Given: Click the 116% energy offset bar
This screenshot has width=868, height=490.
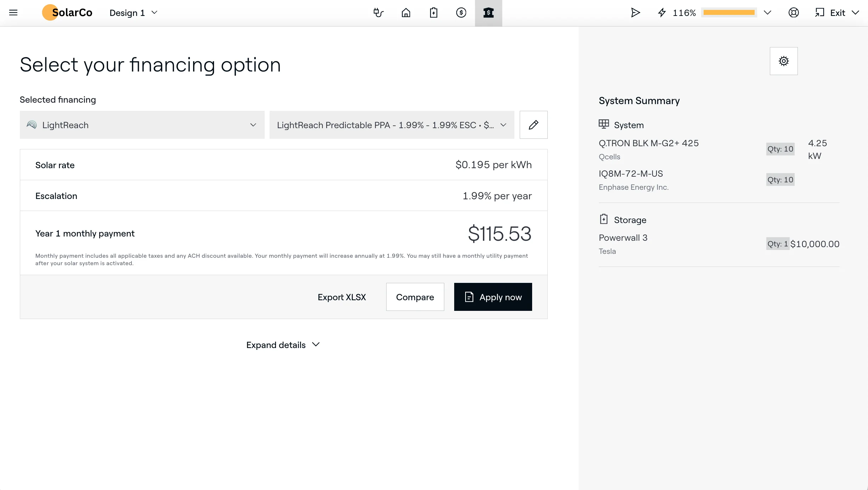Looking at the screenshot, I should click(729, 13).
